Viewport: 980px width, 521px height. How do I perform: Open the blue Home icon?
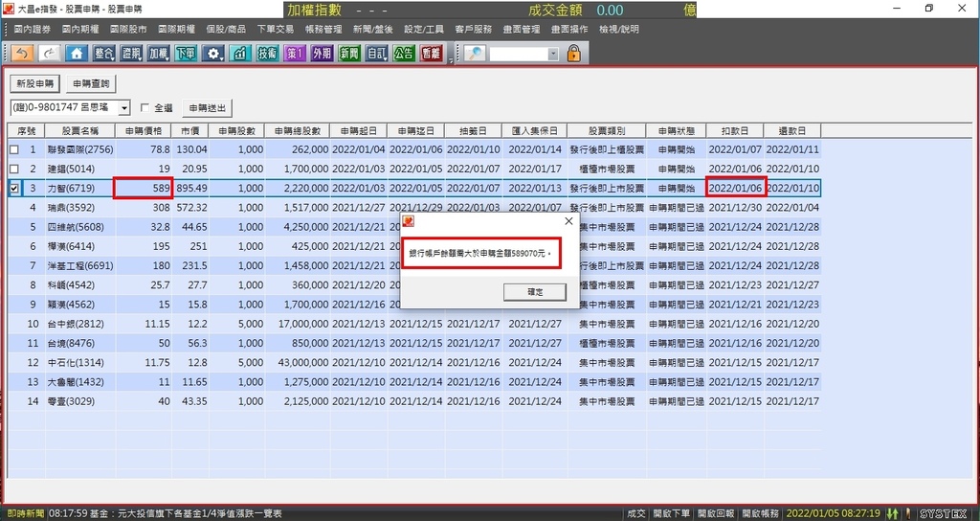coord(77,54)
